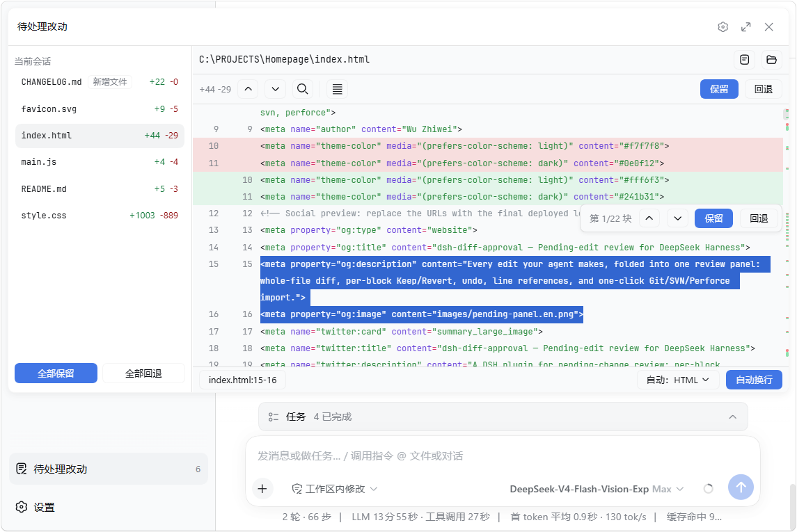797x532 pixels.
Task: Keep block 1/22 via floating 保留 button
Action: 713,218
